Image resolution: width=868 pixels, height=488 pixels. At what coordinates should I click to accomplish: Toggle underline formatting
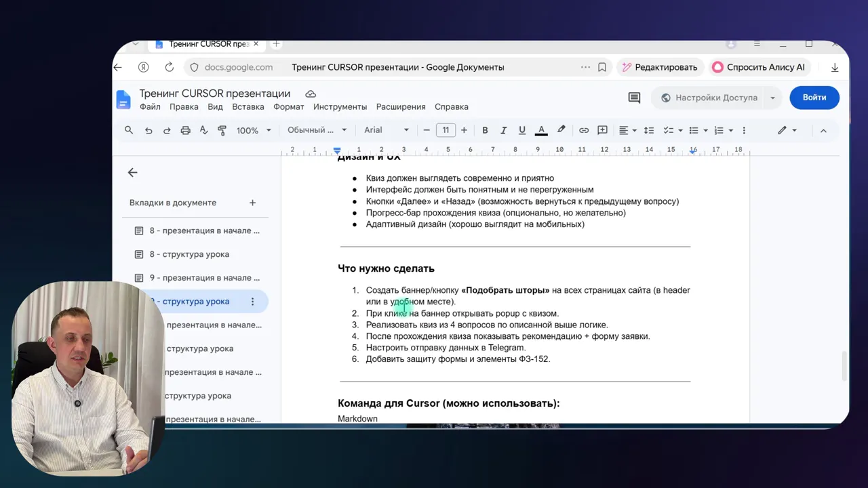tap(521, 130)
